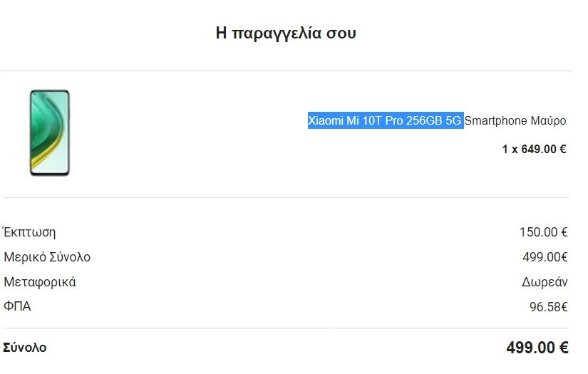Select the Μερικό Σύνολο label
The height and width of the screenshot is (374, 588).
(47, 257)
